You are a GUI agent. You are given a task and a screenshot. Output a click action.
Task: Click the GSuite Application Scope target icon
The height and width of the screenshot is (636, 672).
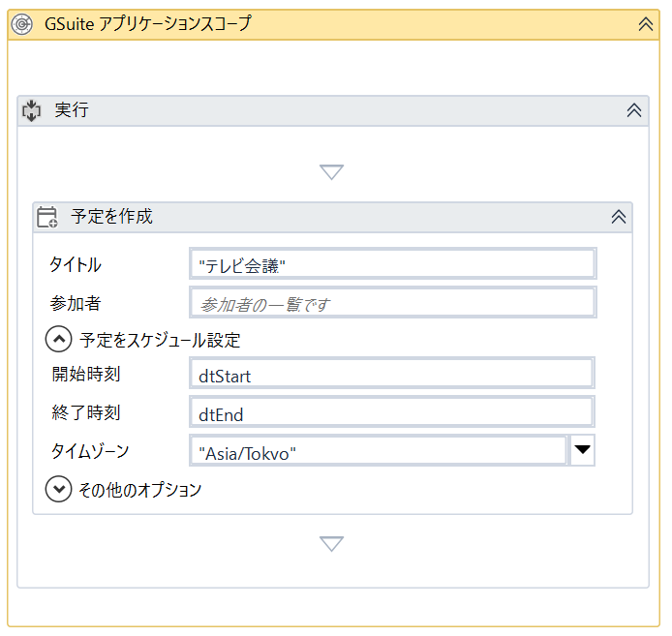pos(25,24)
